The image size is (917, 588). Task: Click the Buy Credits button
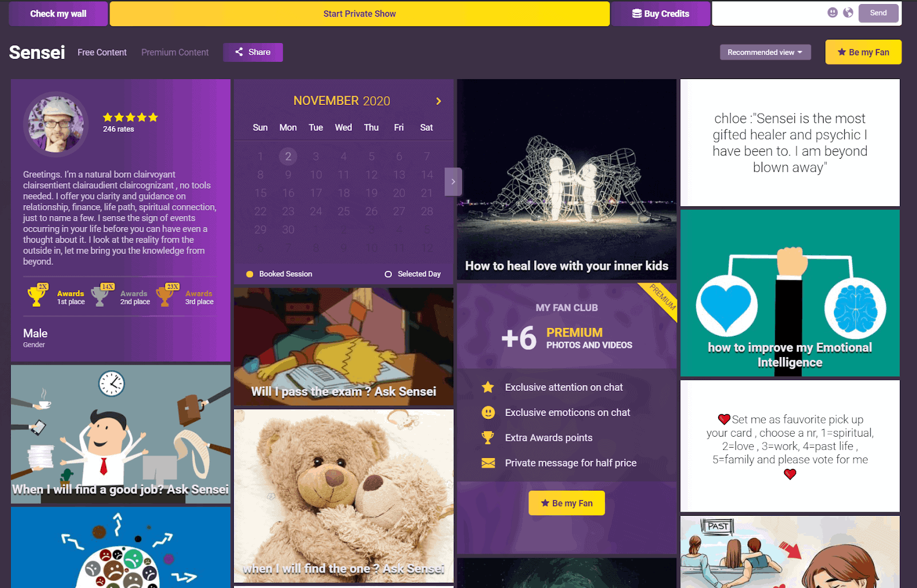coord(660,14)
